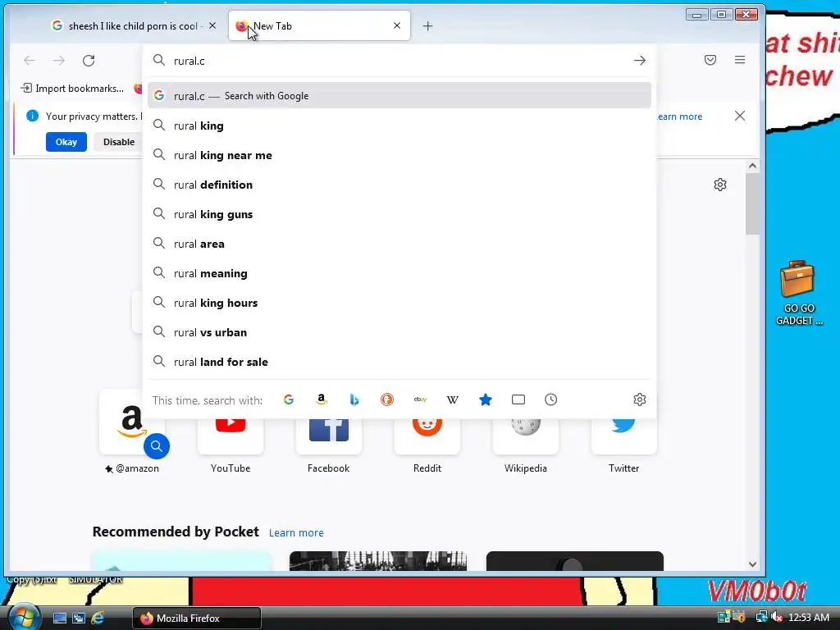Open the YouTube top site tile
The image size is (840, 630).
click(231, 445)
